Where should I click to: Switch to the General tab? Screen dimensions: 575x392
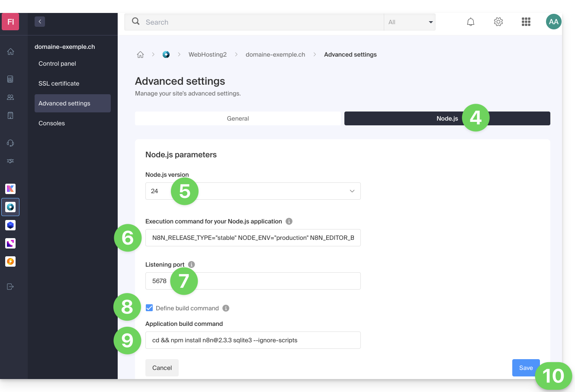(x=238, y=118)
